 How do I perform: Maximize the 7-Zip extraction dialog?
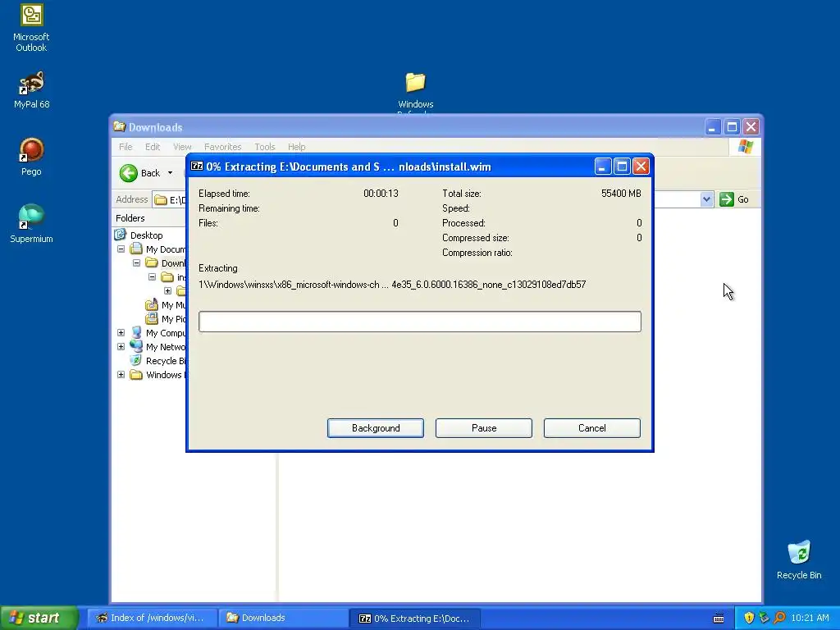(622, 167)
